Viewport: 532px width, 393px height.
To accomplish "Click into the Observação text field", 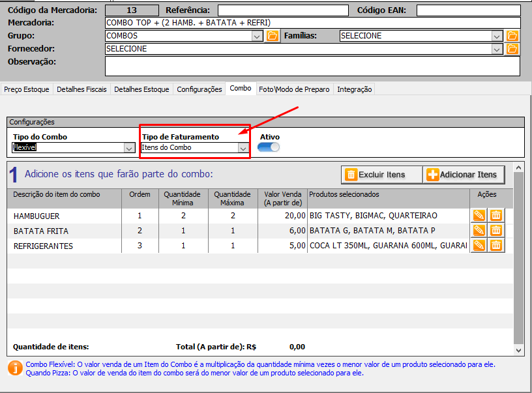I will coord(312,66).
